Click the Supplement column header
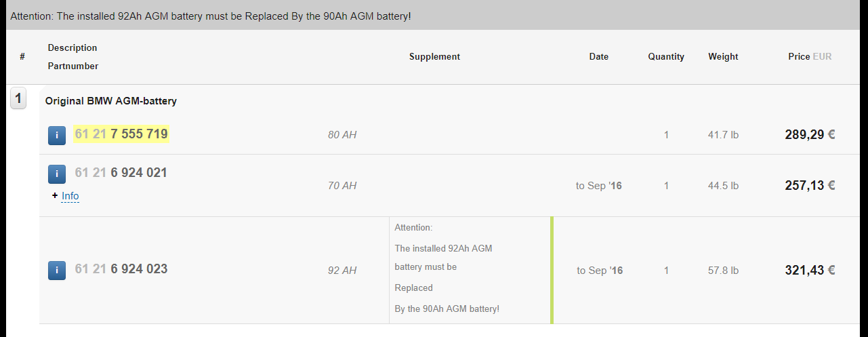868x337 pixels. 434,57
